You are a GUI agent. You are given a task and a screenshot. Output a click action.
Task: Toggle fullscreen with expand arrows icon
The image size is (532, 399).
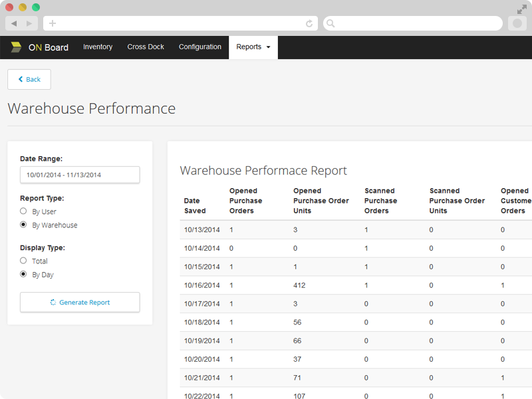[522, 9]
